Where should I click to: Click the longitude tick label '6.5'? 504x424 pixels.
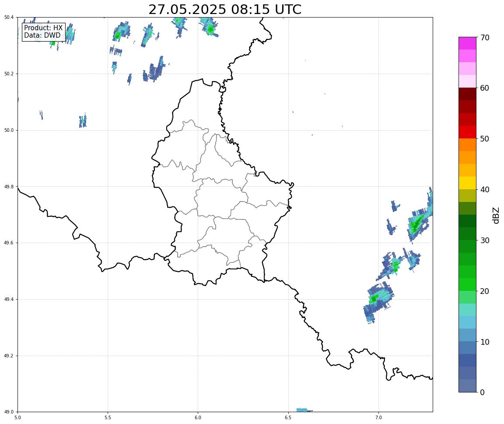click(x=288, y=417)
